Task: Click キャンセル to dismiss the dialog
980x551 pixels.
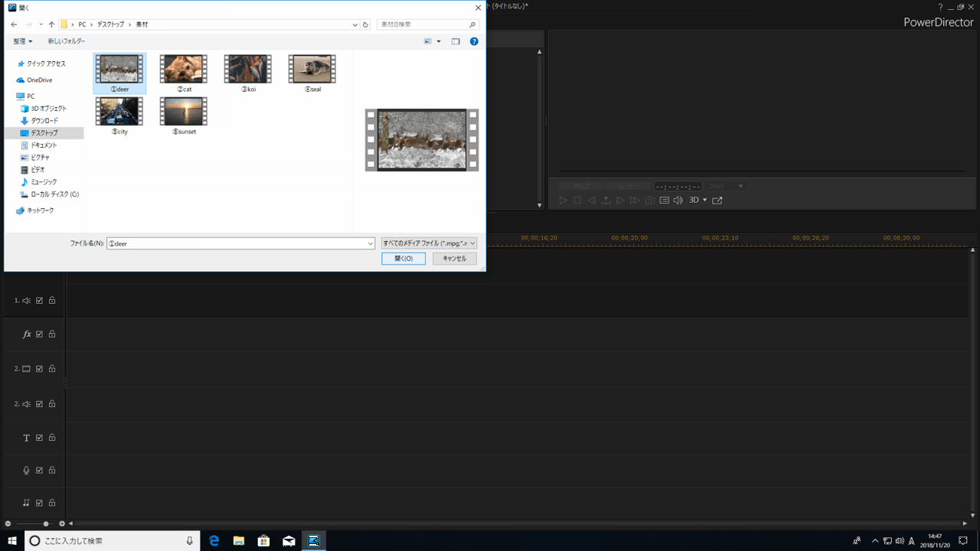Action: [454, 259]
